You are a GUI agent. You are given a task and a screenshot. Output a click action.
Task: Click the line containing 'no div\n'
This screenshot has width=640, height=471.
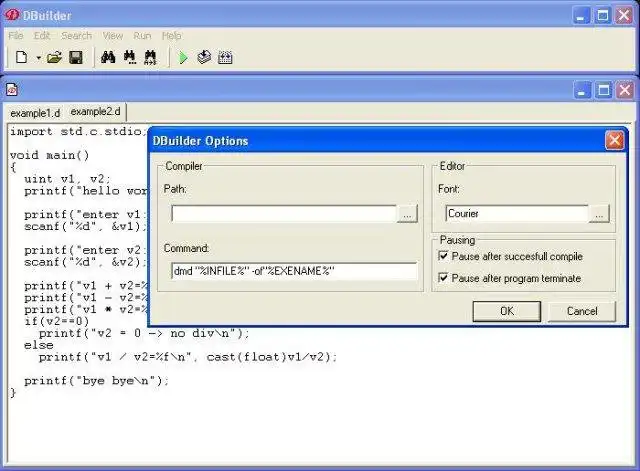pyautogui.click(x=144, y=333)
